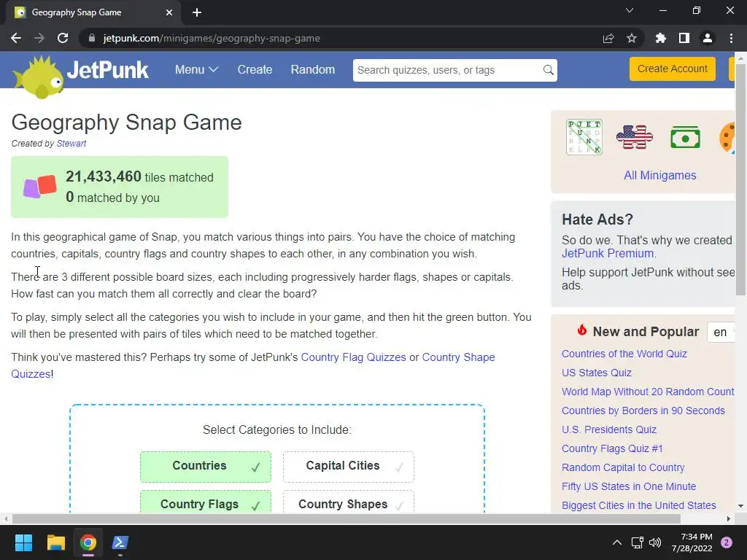Open PowerShell from the taskbar
Image resolution: width=747 pixels, height=560 pixels.
point(120,542)
